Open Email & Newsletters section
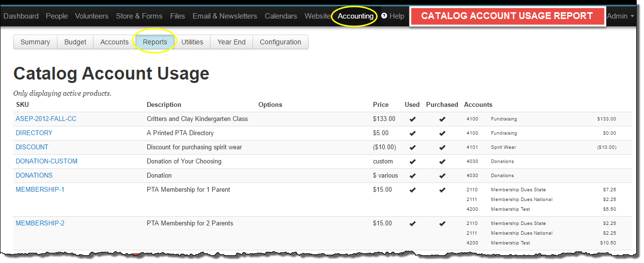 (x=225, y=16)
